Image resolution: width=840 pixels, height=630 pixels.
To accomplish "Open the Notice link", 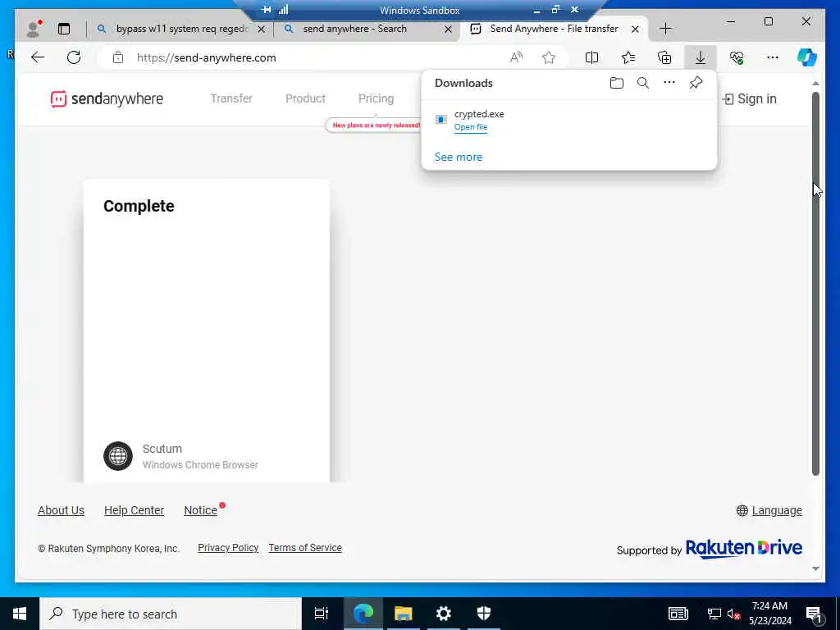I will point(200,510).
